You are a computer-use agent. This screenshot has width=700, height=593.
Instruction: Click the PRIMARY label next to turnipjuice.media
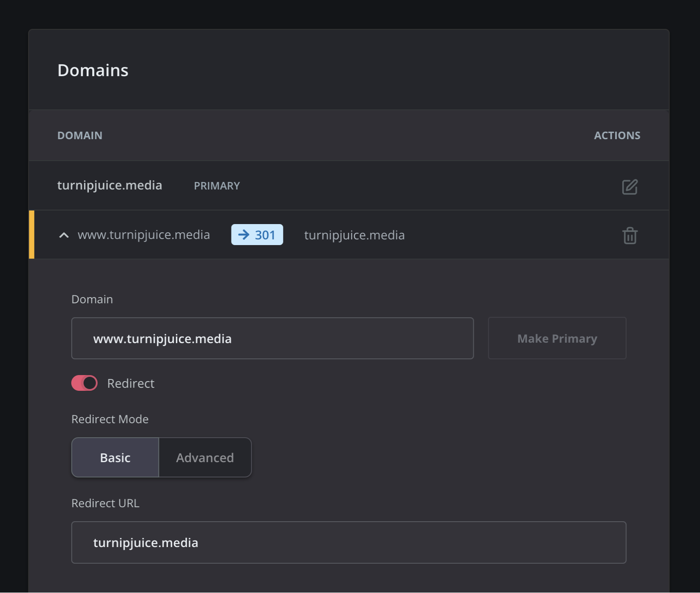tap(217, 186)
